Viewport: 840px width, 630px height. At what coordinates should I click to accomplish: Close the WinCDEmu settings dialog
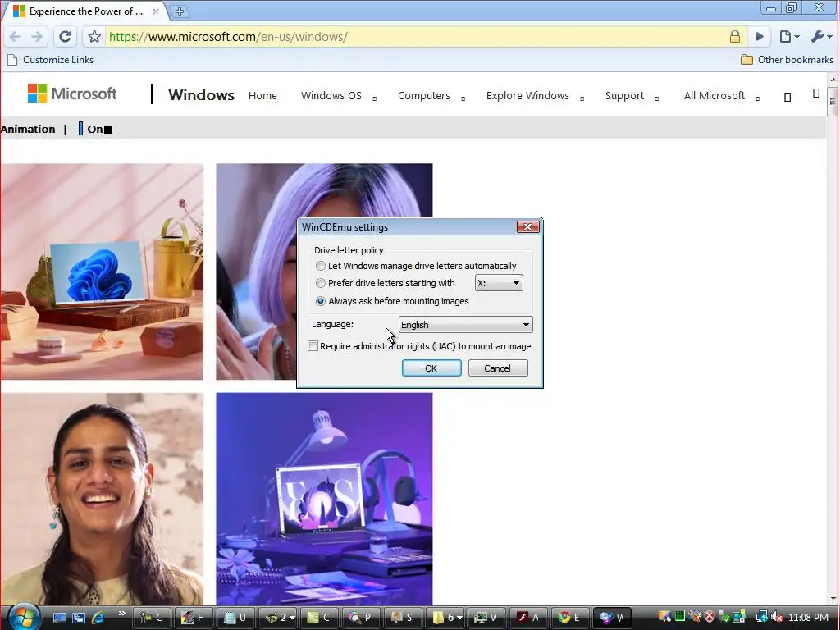coord(527,227)
